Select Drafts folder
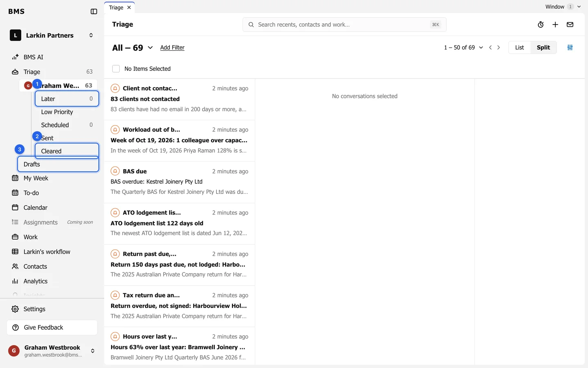588x368 pixels. [x=58, y=164]
